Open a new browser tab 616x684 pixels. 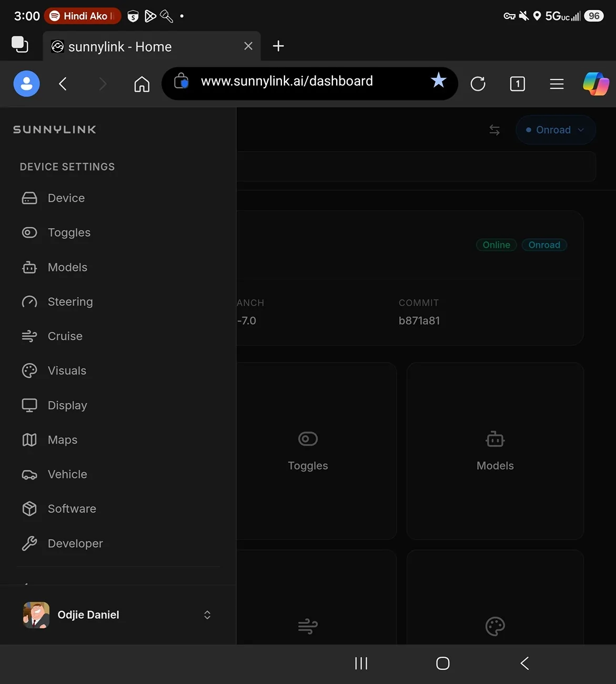pos(278,46)
